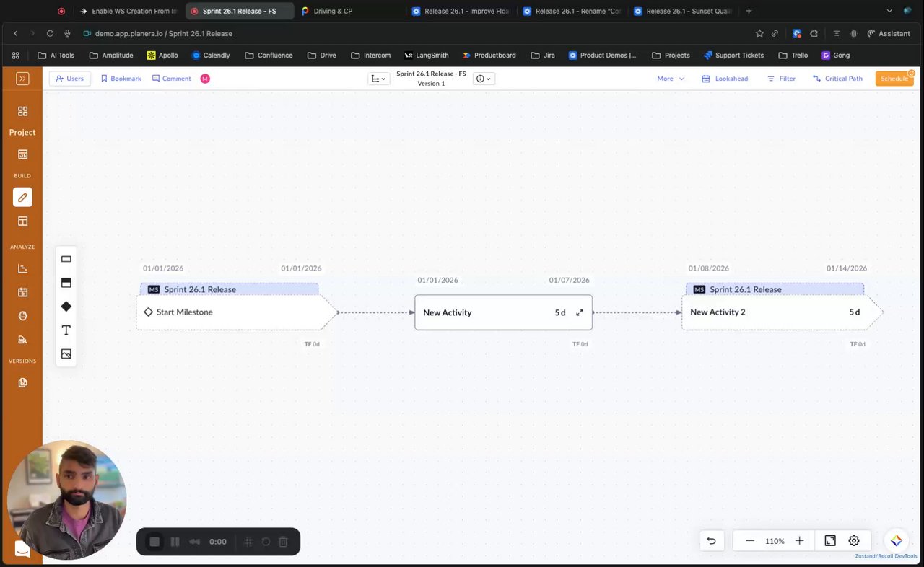Image resolution: width=924 pixels, height=567 pixels.
Task: Select the New Activity 2 node
Action: 782,312
